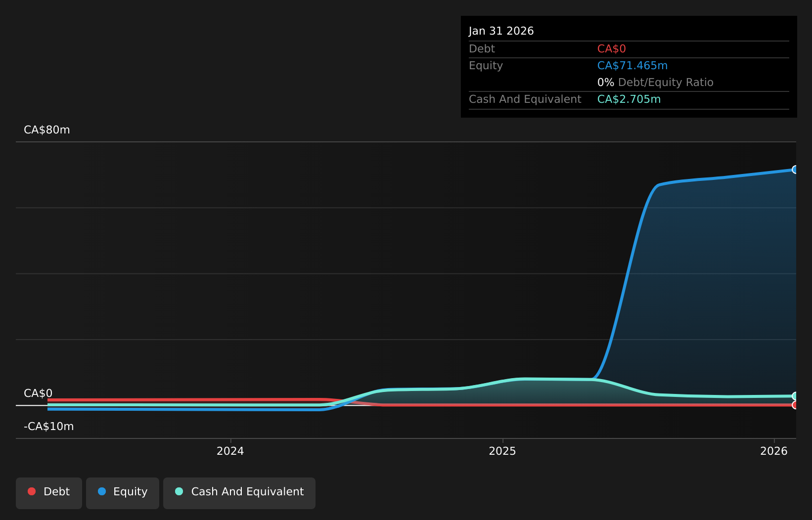Click the red Debt legend dot
812x520 pixels.
coord(32,491)
